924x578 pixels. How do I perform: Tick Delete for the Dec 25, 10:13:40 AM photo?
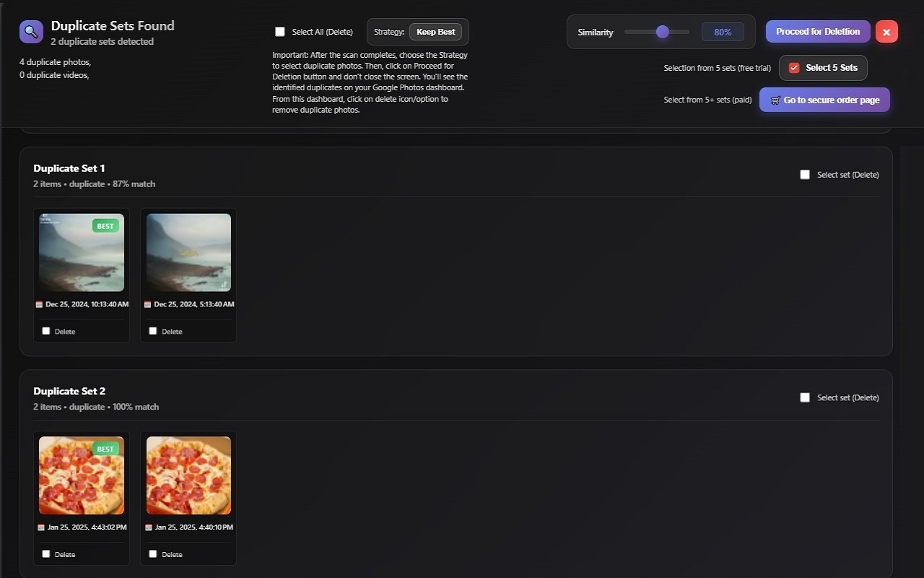coord(46,331)
